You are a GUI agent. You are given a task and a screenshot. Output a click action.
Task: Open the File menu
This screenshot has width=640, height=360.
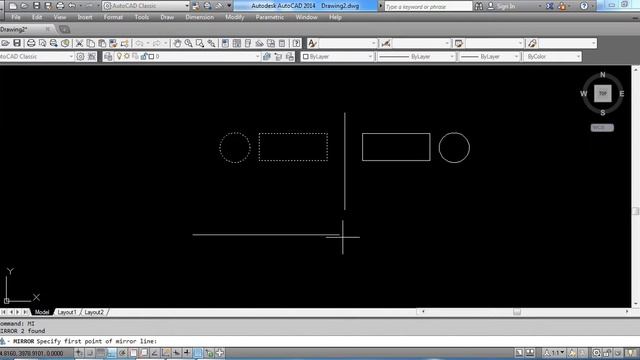[16, 18]
